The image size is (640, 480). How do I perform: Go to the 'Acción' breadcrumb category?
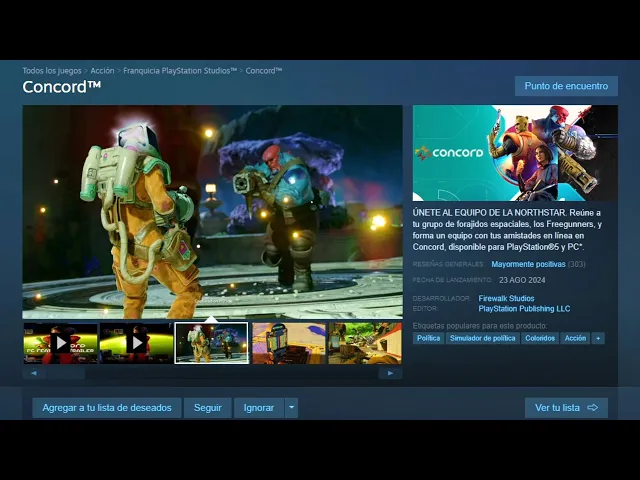tap(102, 71)
